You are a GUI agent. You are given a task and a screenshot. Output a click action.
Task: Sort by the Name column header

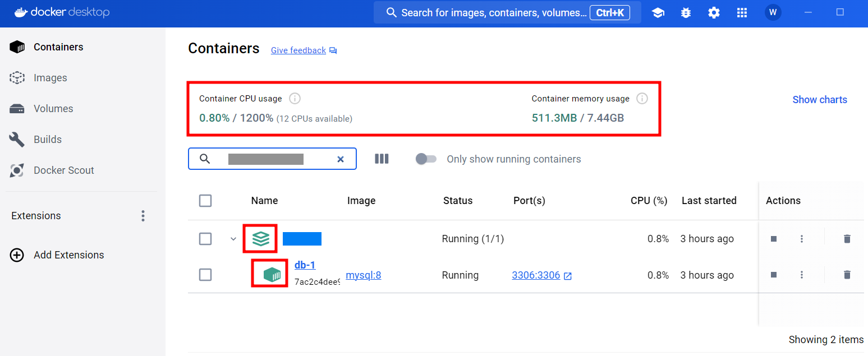264,201
